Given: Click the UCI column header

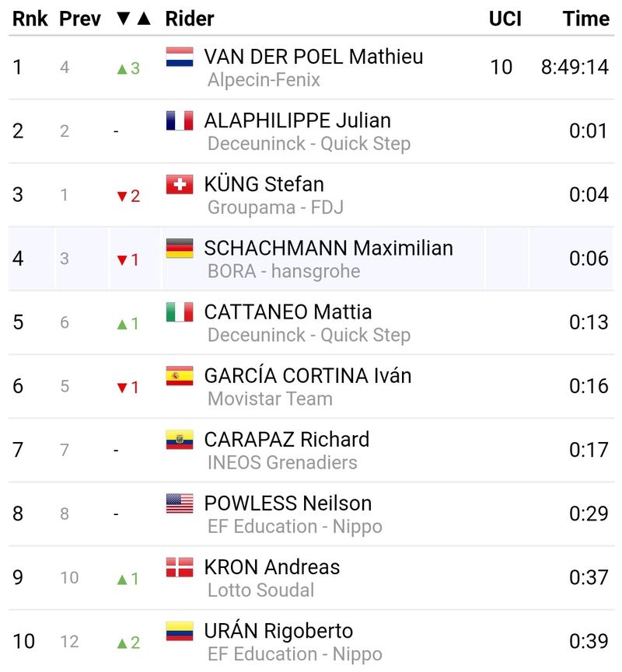Looking at the screenshot, I should click(505, 19).
